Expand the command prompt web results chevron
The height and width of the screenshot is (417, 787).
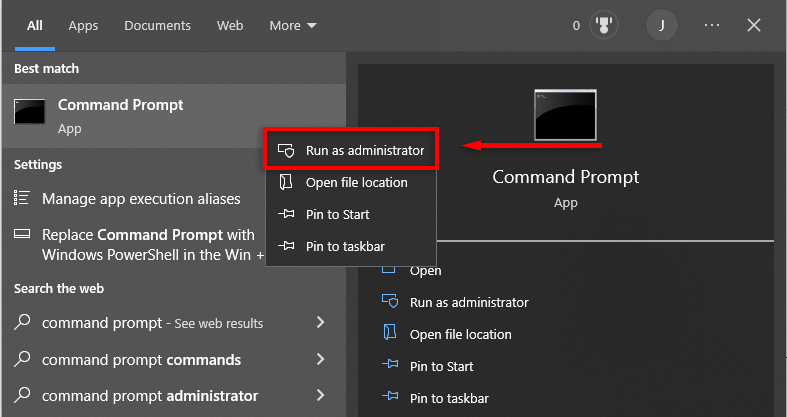pyautogui.click(x=320, y=323)
